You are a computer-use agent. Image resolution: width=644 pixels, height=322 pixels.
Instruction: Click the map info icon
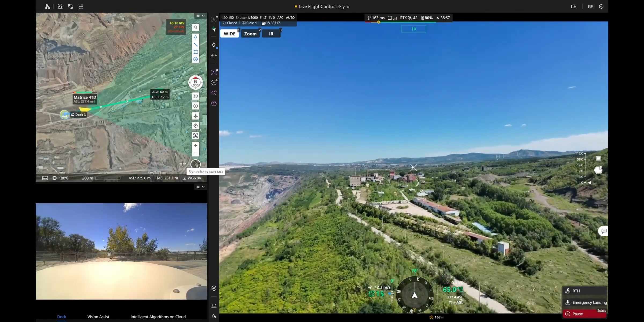[196, 106]
